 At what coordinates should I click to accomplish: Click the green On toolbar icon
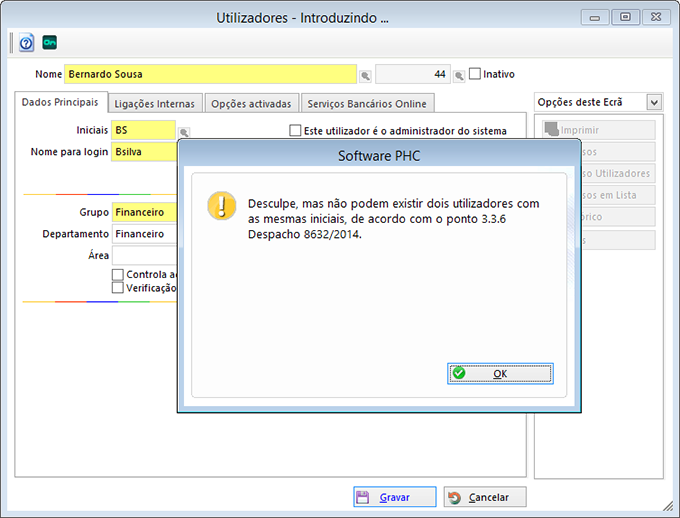click(x=49, y=42)
